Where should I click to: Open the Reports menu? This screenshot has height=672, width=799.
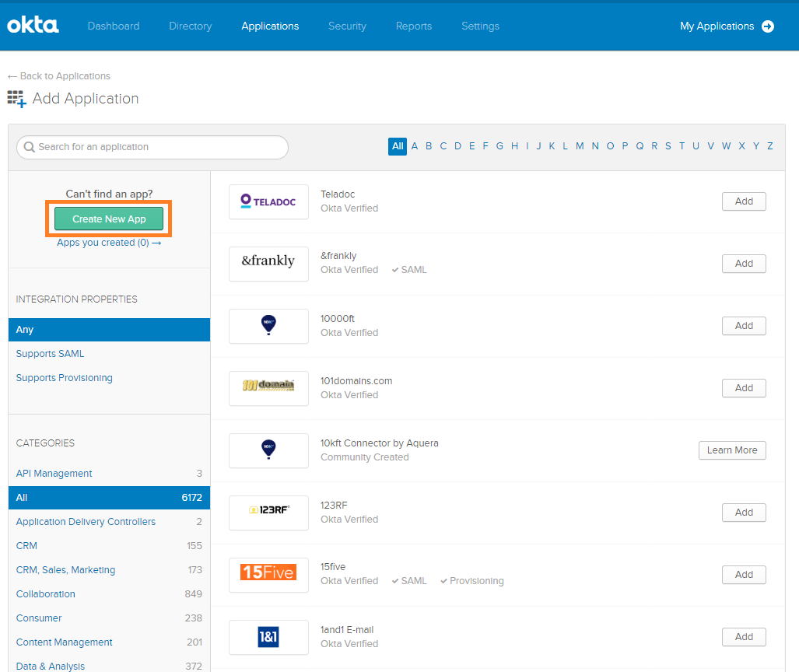point(413,26)
